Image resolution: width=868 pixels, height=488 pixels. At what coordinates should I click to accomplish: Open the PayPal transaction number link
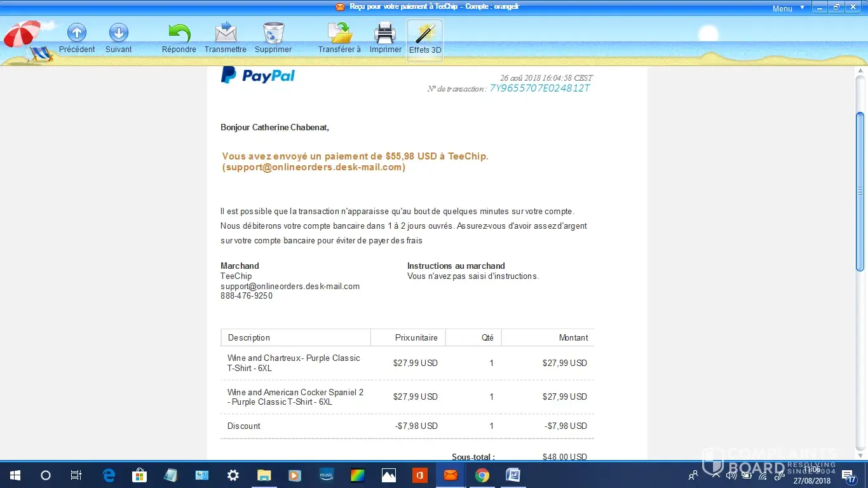click(539, 88)
